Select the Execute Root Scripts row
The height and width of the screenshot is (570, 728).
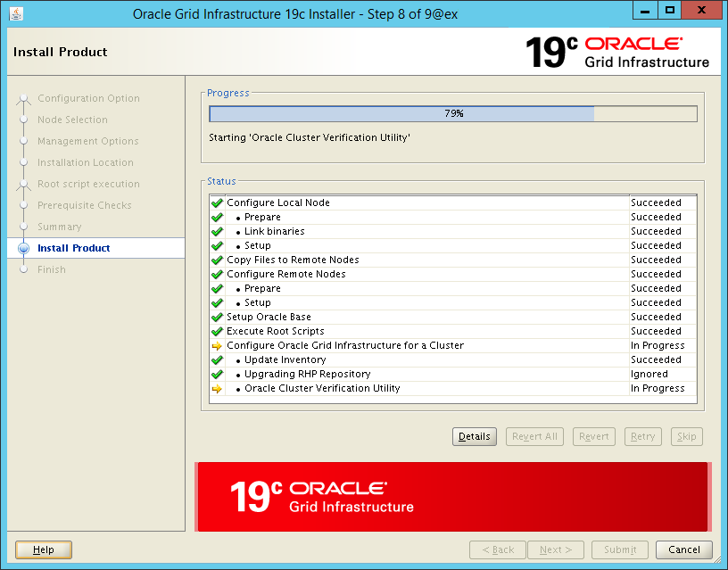[x=453, y=332]
